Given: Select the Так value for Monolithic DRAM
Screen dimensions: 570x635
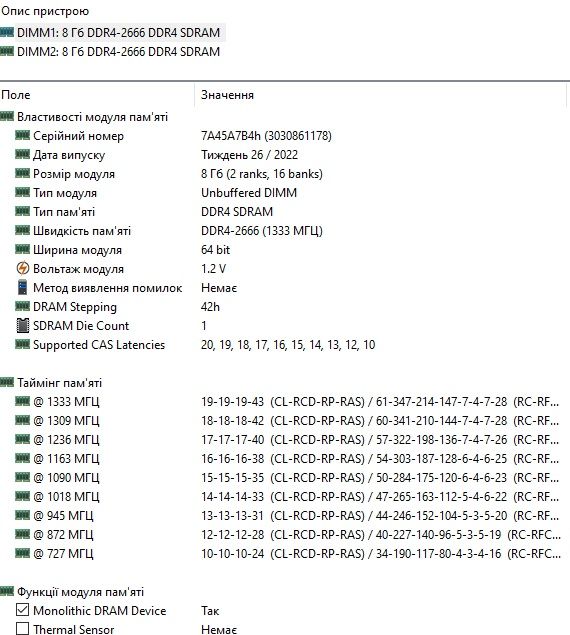Looking at the screenshot, I should pyautogui.click(x=210, y=611).
